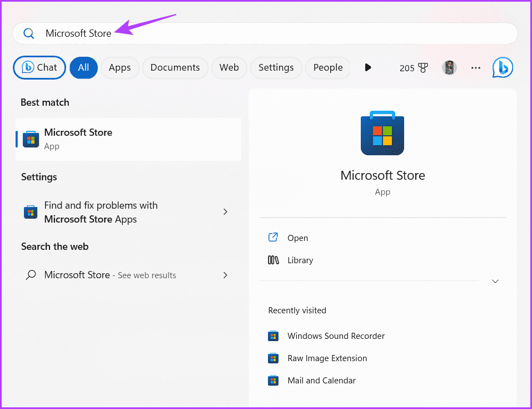Click the troubleshooter store icon in Settings
The width and height of the screenshot is (532, 409).
31,212
